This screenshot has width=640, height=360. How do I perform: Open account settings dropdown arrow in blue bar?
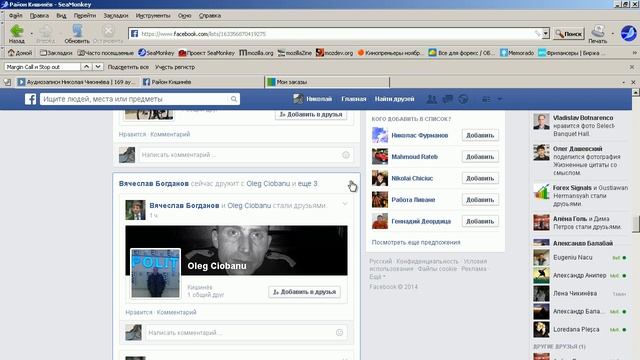coord(500,99)
